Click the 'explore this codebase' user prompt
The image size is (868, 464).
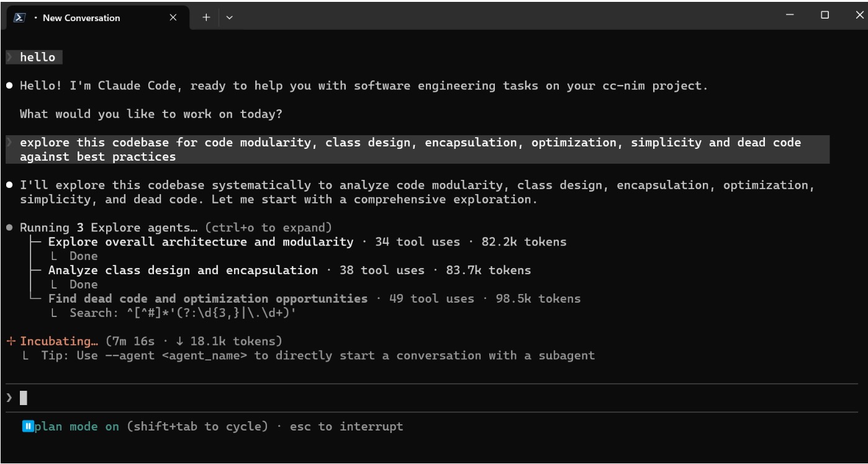tap(417, 149)
